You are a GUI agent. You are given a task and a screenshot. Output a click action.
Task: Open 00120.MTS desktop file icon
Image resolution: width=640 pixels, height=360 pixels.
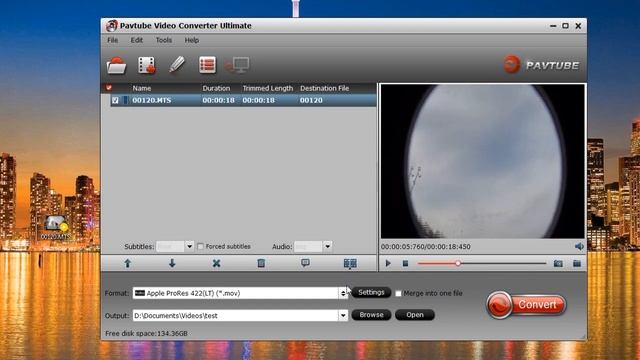56,228
